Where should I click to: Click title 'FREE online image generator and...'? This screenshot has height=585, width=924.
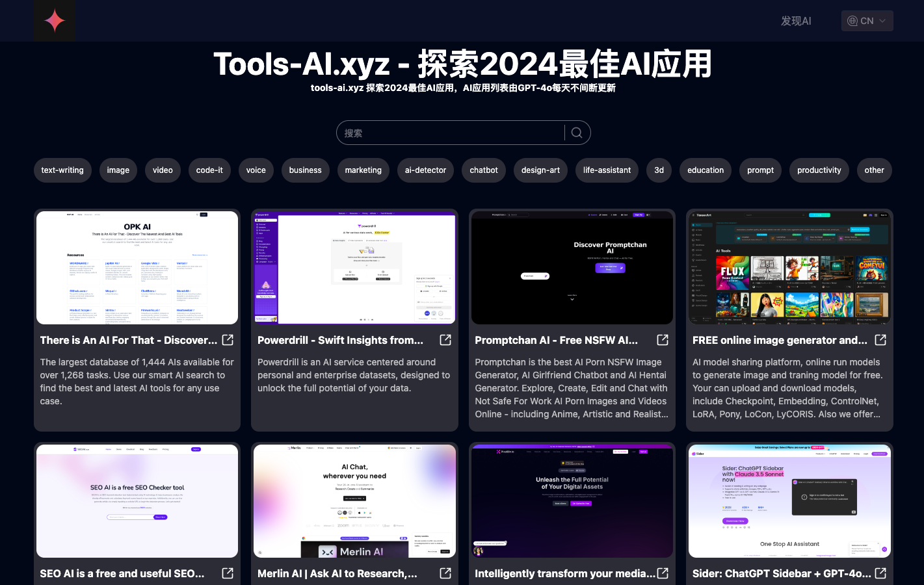click(780, 340)
